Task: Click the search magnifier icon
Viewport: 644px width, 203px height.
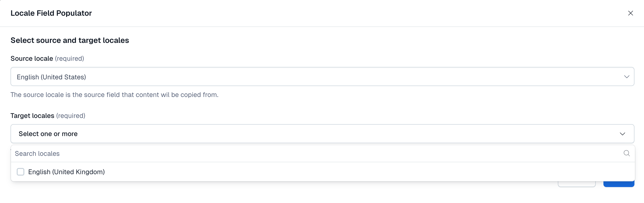Action: (x=627, y=153)
